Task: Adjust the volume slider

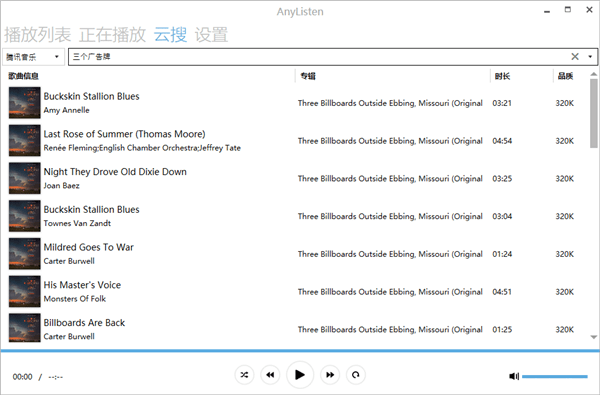Action: coord(554,377)
